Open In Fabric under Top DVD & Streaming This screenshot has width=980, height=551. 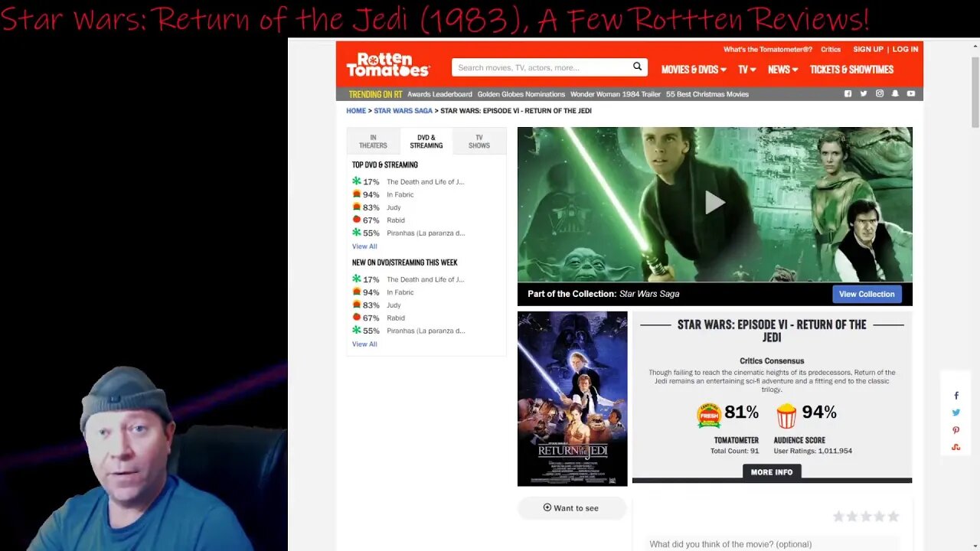coord(400,195)
